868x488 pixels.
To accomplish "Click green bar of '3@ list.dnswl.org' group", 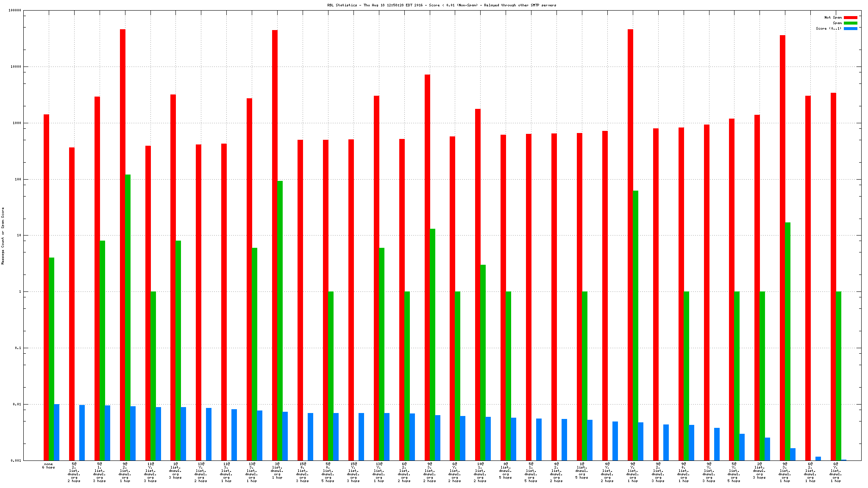I will [x=280, y=321].
